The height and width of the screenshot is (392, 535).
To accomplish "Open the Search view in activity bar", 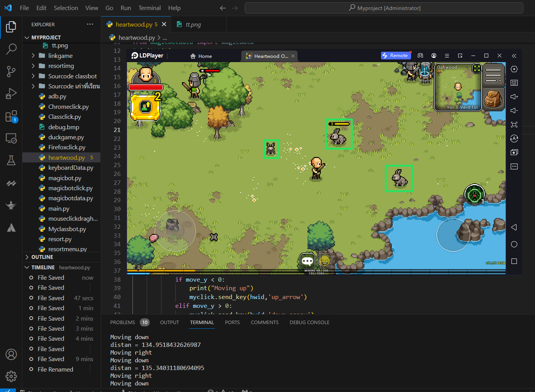I will pyautogui.click(x=11, y=49).
